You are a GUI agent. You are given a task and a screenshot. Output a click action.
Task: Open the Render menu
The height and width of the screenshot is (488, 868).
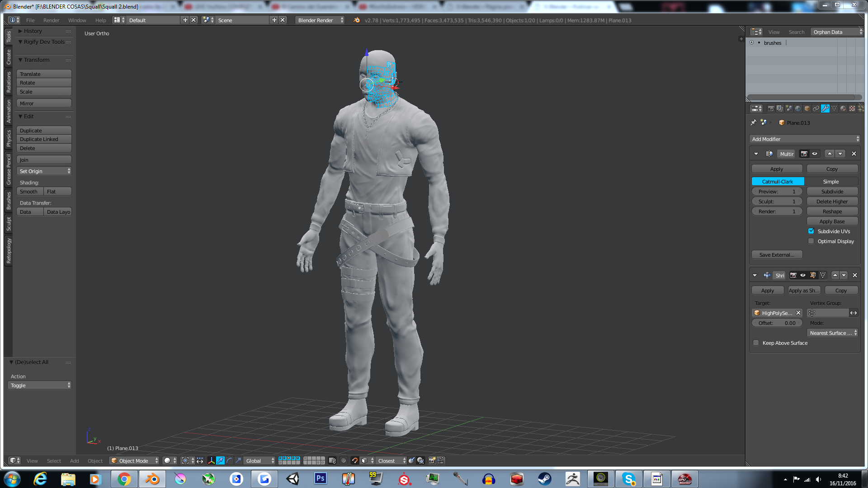click(x=51, y=20)
